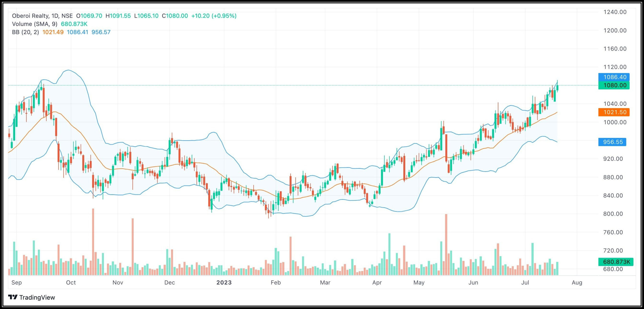Click the 880.00 price axis label

tap(613, 177)
